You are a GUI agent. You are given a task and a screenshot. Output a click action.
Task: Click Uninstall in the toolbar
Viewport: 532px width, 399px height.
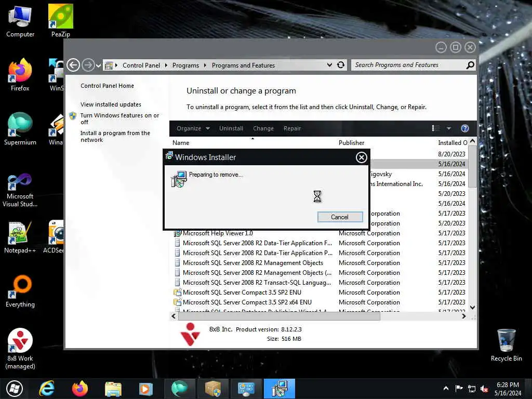[x=231, y=128]
